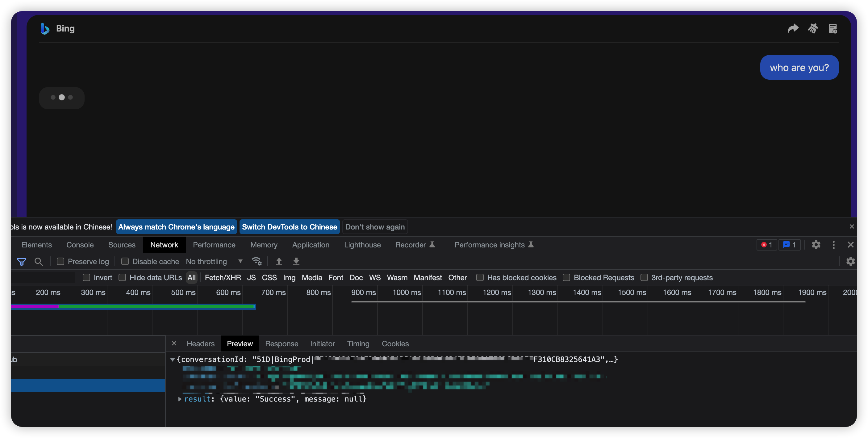Enable the Preserve log checkbox

(x=61, y=261)
